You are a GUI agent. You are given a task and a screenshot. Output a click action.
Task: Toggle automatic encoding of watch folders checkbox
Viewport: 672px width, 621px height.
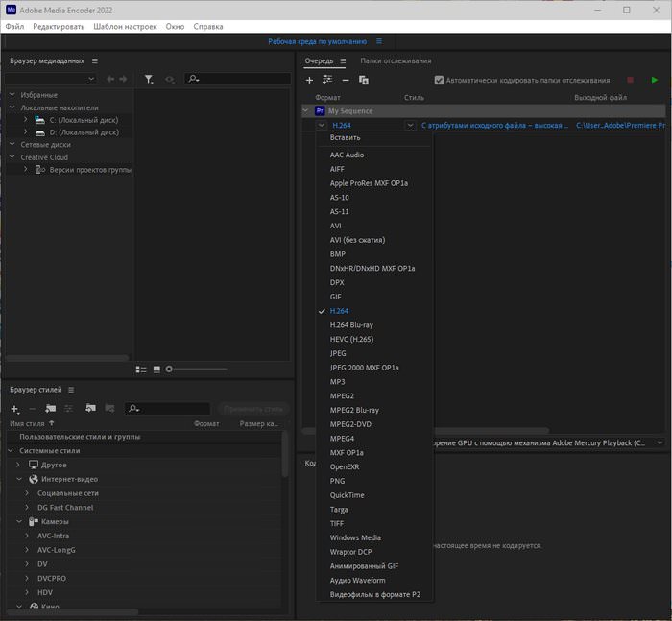pyautogui.click(x=440, y=80)
